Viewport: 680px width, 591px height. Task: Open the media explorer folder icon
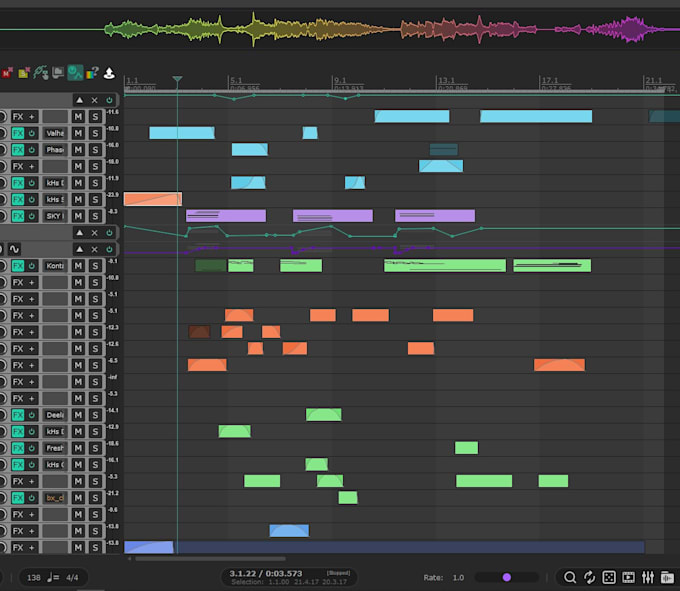[667, 577]
